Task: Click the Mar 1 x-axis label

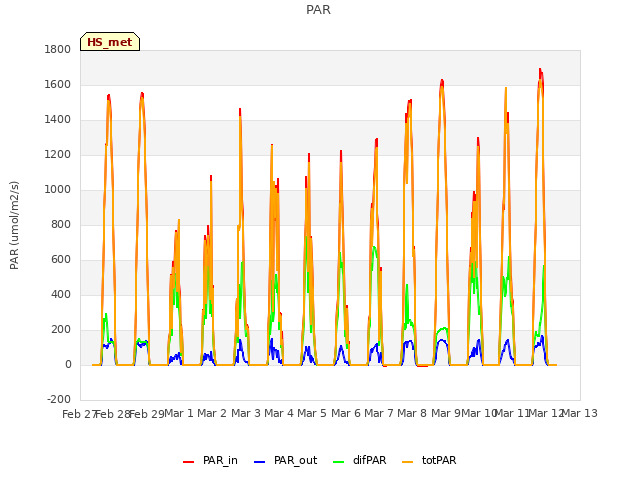Action: [179, 414]
